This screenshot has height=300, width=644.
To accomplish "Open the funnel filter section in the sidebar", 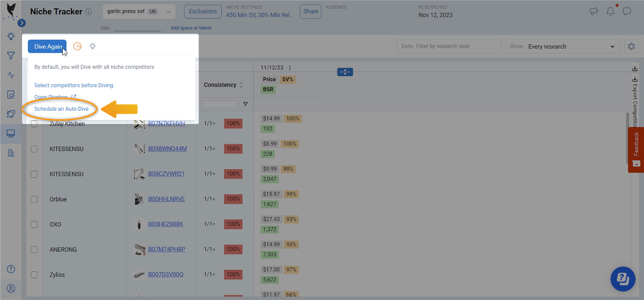I will [x=11, y=56].
